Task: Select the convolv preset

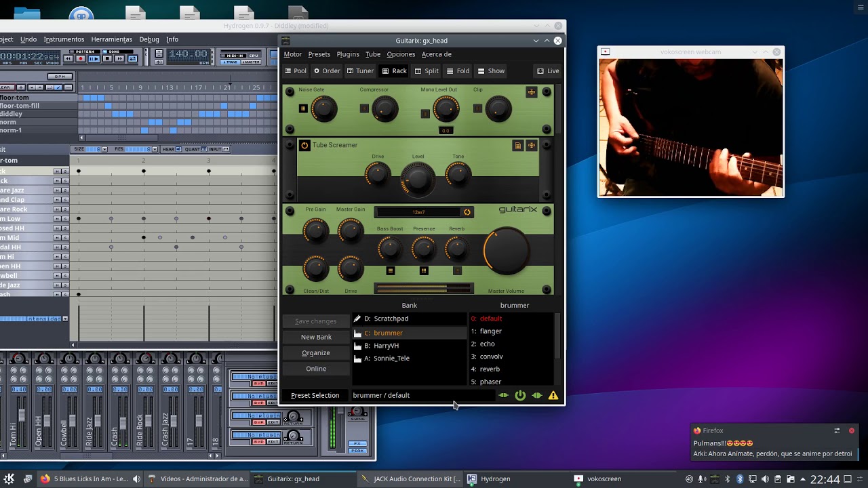Action: coord(512,357)
